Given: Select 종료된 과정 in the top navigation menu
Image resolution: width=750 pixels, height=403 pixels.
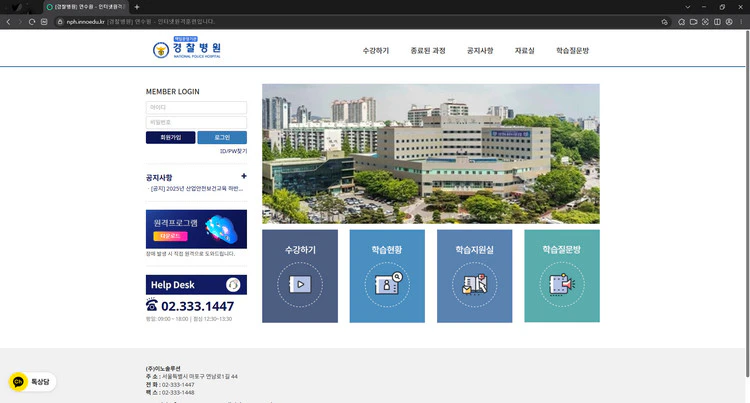Looking at the screenshot, I should click(x=427, y=50).
